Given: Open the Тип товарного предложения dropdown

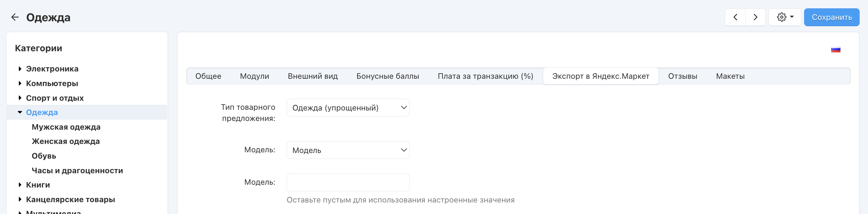Looking at the screenshot, I should [x=348, y=108].
